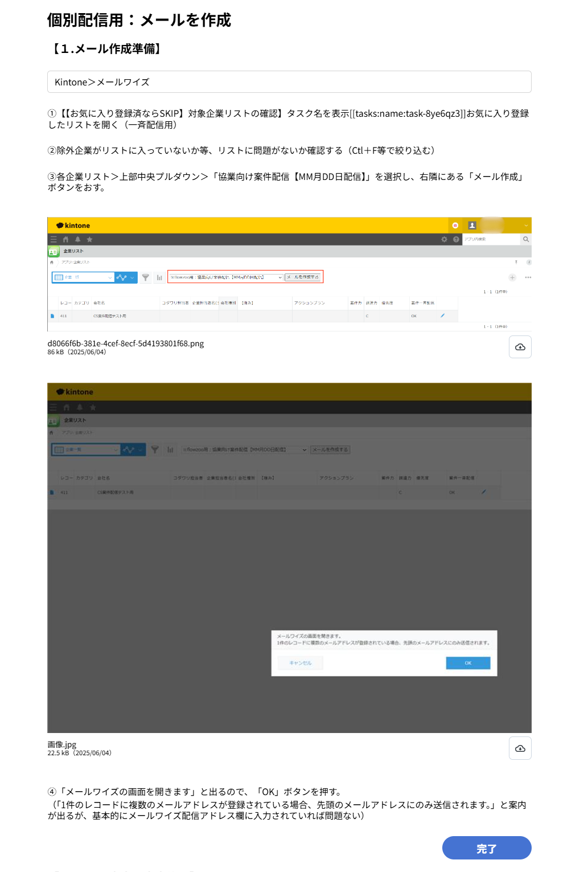Click the help question mark icon in the bright screenshot

[456, 240]
